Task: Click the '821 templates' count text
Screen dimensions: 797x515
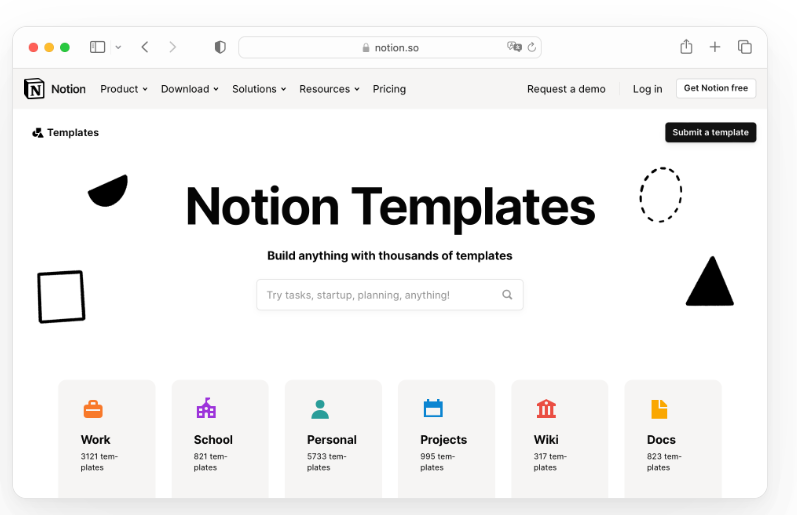Action: click(210, 462)
